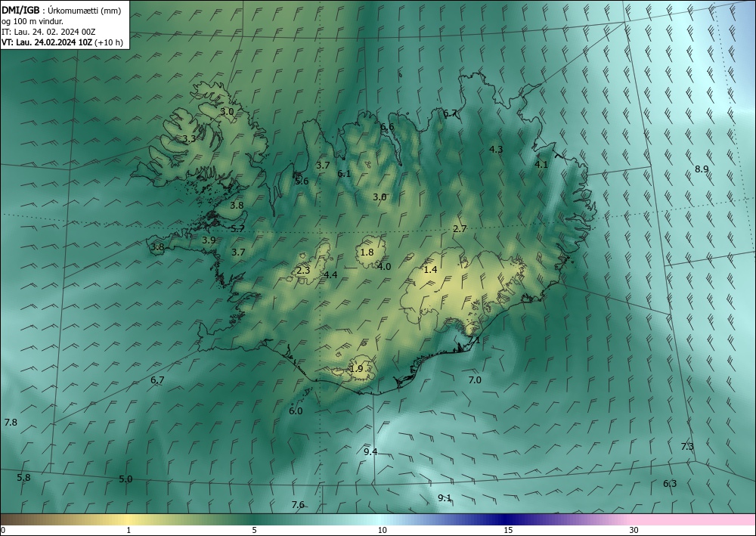Click the 2.3 precipitation value
This screenshot has width=756, height=536.
[x=303, y=271]
